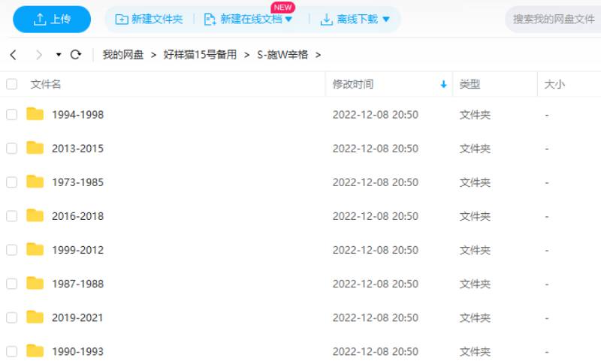The width and height of the screenshot is (601, 364).
Task: Open the 1994-1998 folder icon
Action: pos(35,114)
